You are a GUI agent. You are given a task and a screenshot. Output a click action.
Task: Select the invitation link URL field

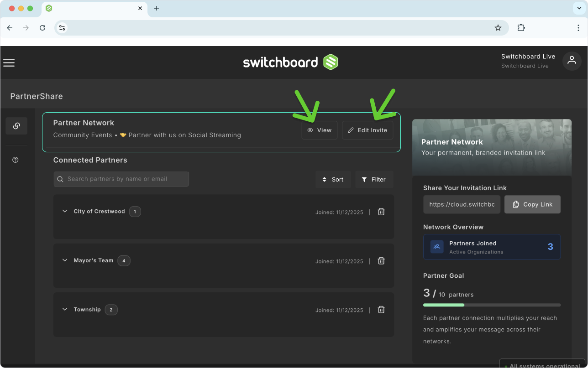pyautogui.click(x=462, y=204)
